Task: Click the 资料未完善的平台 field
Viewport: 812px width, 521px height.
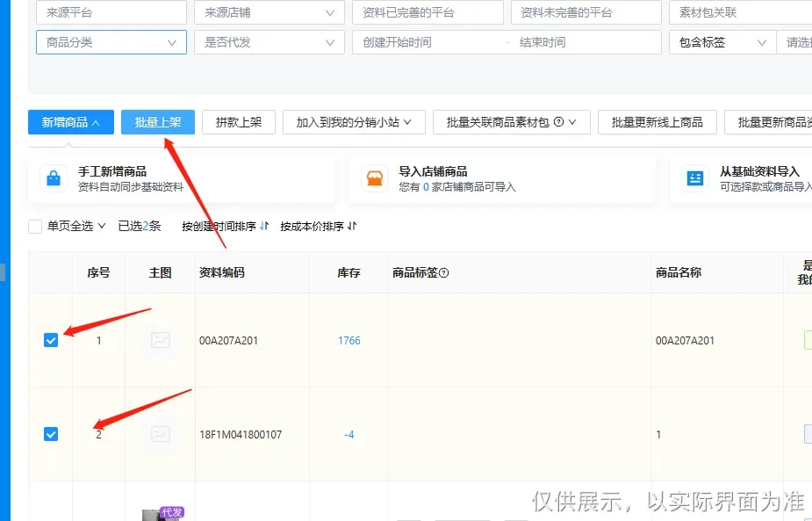Action: coord(586,12)
